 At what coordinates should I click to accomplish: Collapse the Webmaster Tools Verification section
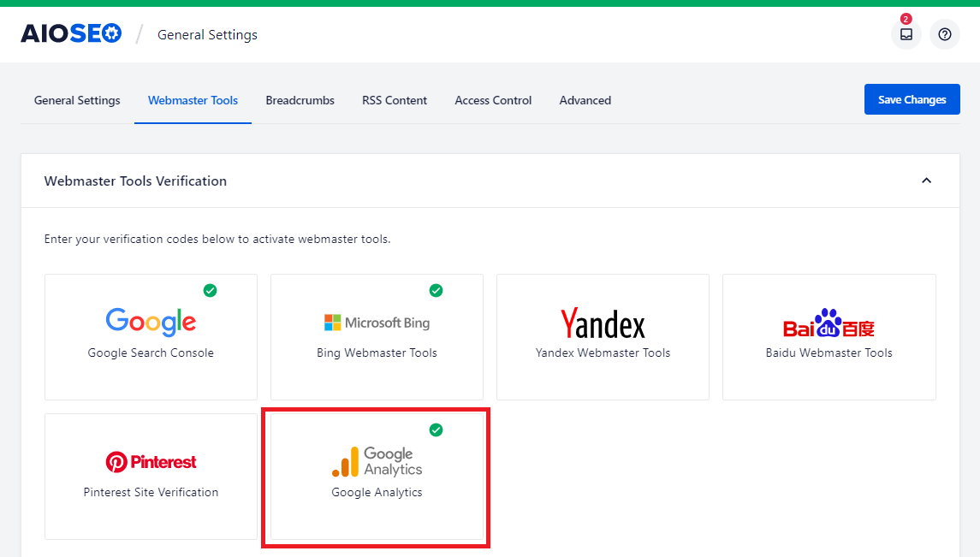click(x=926, y=181)
